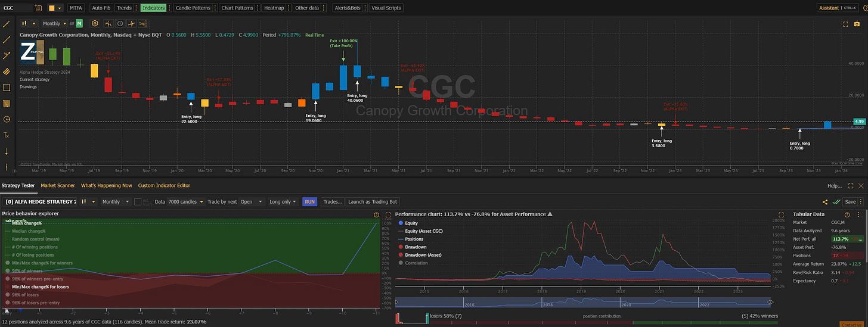Select the circular clock drawing tool in sidebar
Viewport: 868px width, 327px height.
[x=7, y=119]
